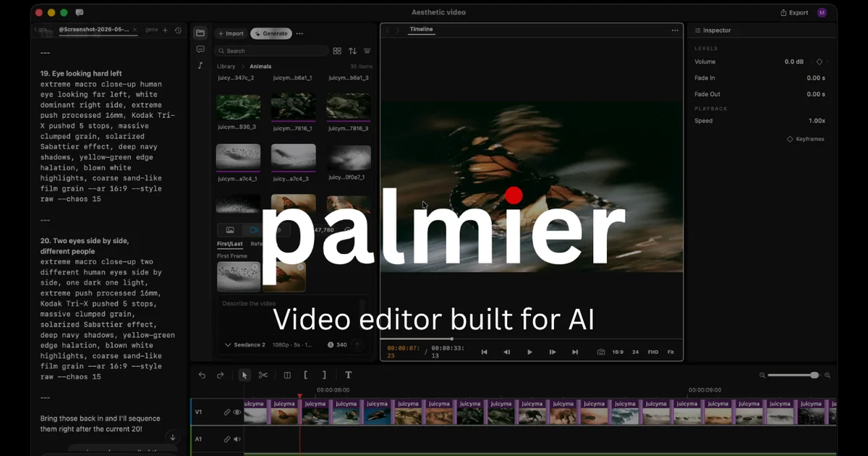
Task: Select the juicym...a7c4_1 birds thumbnail
Action: [x=239, y=156]
